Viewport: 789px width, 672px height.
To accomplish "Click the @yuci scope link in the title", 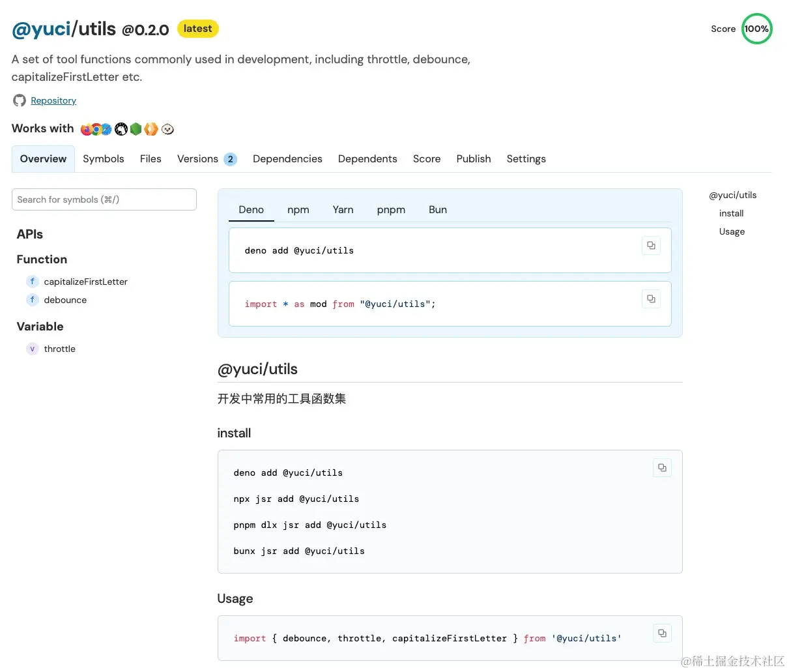I will [41, 29].
